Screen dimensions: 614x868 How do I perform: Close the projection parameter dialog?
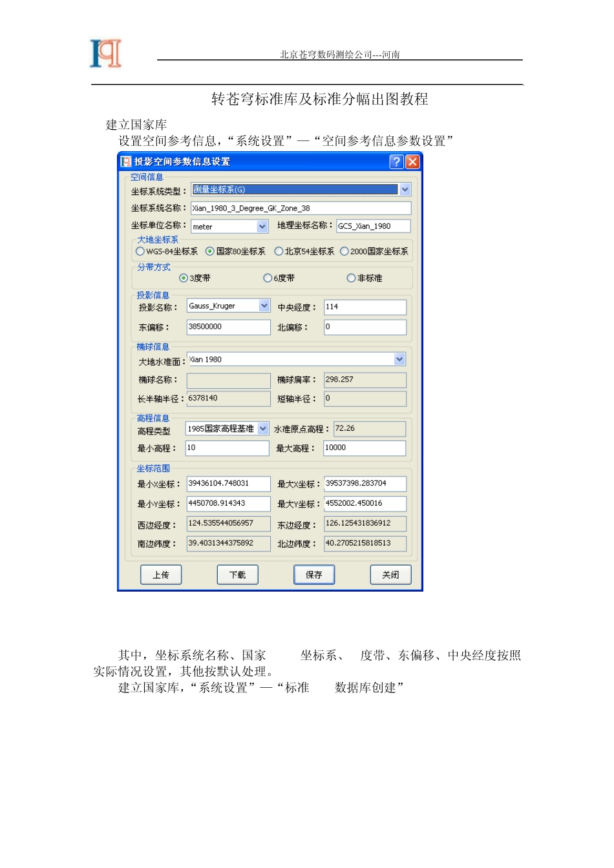(x=412, y=161)
